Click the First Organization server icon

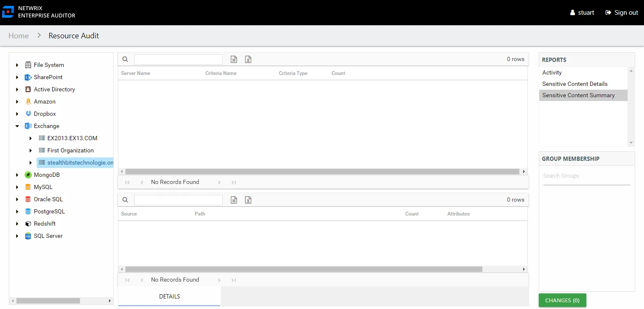click(42, 150)
